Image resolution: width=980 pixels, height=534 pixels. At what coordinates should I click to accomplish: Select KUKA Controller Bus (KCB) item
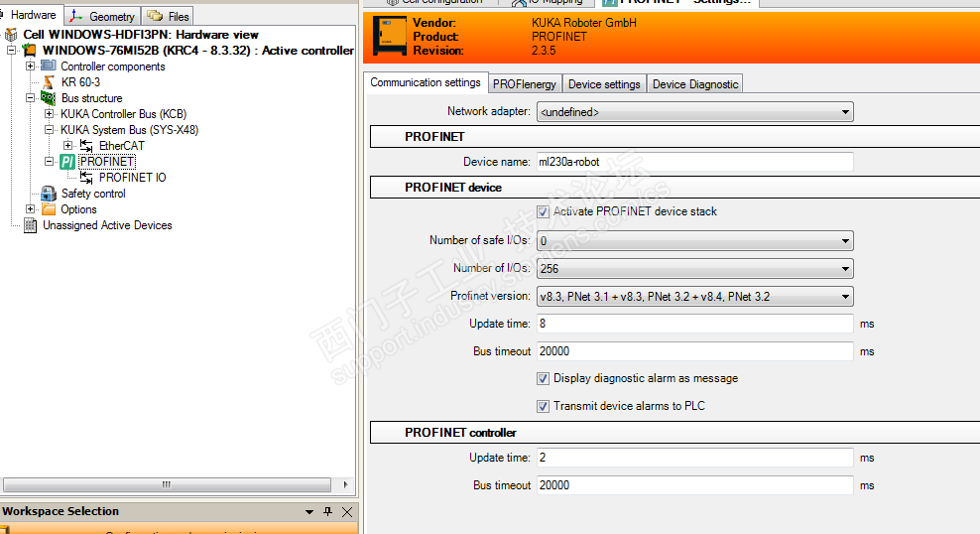click(x=123, y=114)
